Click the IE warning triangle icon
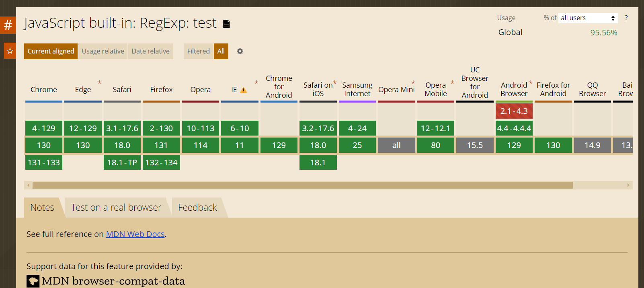Screen dimensions: 644x288 [x=243, y=90]
